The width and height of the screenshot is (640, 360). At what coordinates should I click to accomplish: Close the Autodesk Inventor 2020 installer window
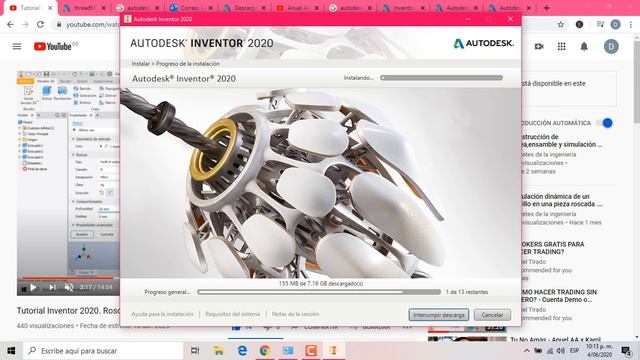[510, 19]
